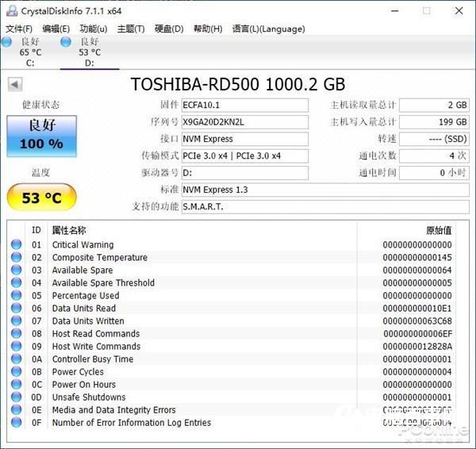Viewport: 476px width, 449px height.
Task: Select the Data Units Written attribute name
Action: pyautogui.click(x=88, y=321)
